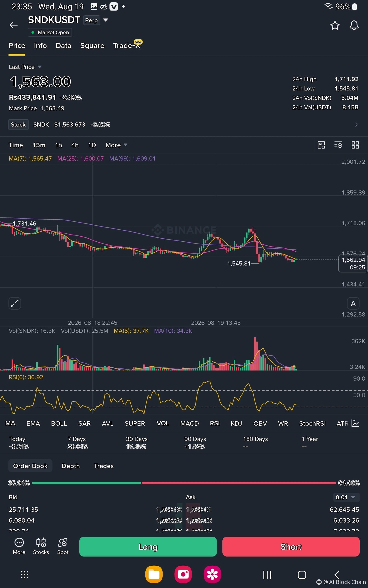
Task: Toggle EMA indicator on chart
Action: tap(33, 423)
